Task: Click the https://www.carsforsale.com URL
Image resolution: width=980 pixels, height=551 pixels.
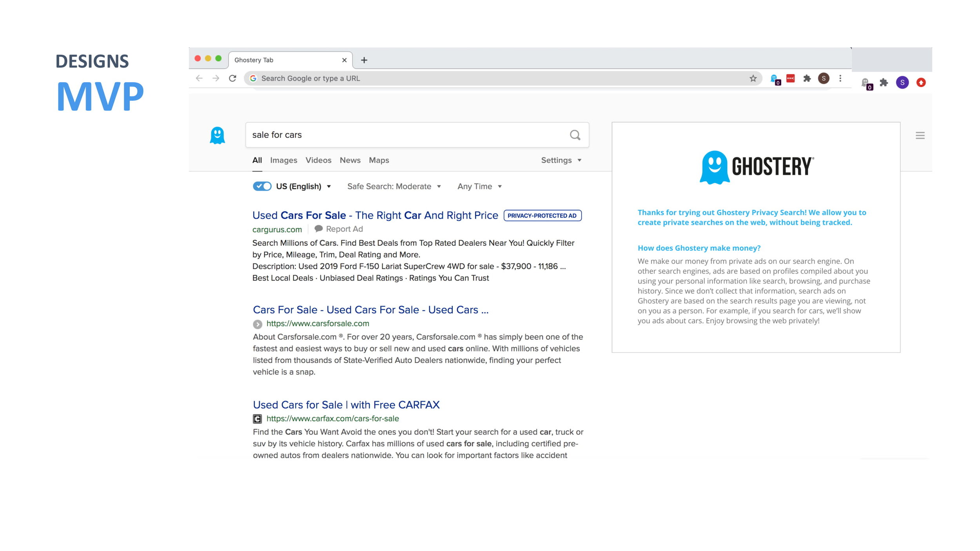Action: [318, 324]
